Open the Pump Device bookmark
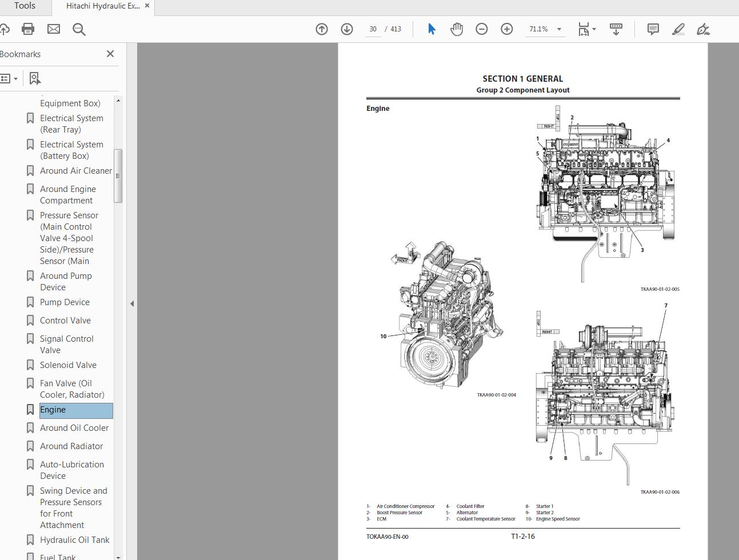The image size is (739, 560). click(x=65, y=302)
